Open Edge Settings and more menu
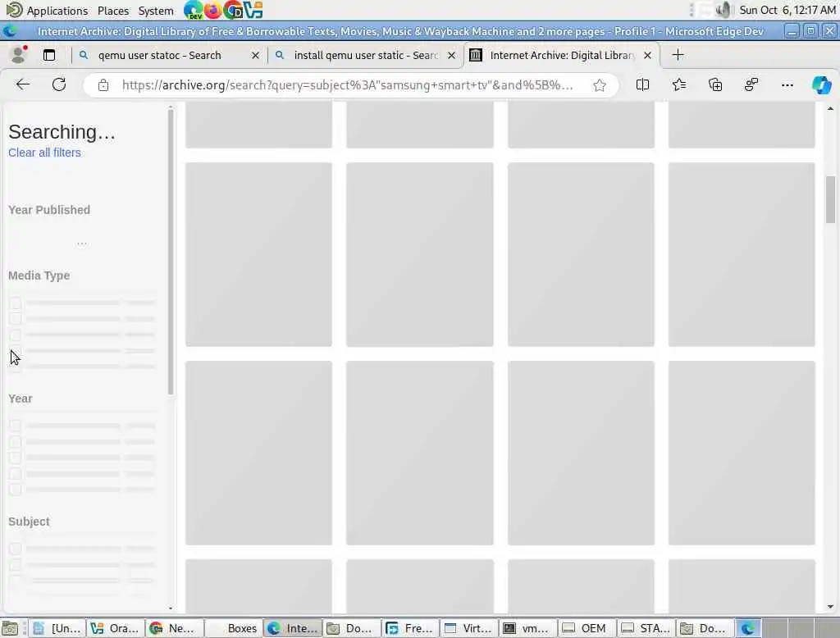 tap(787, 84)
